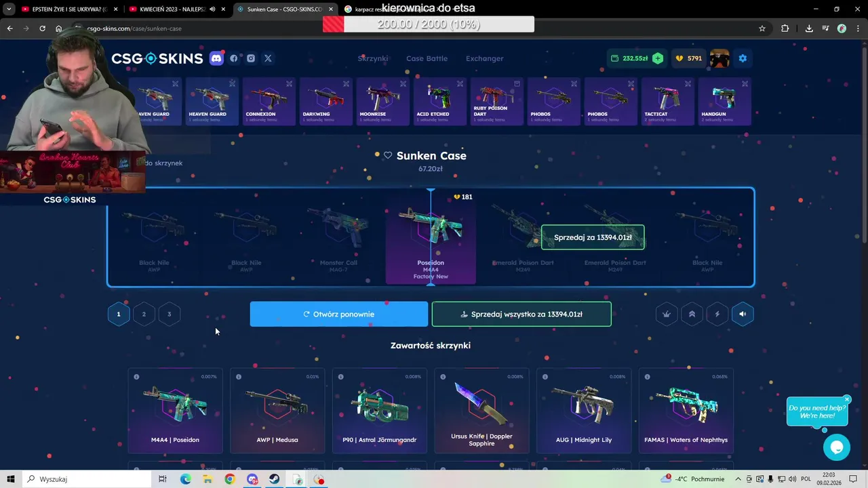The width and height of the screenshot is (868, 488).
Task: Click the 200.00 / 2000 progress bar
Action: [429, 24]
